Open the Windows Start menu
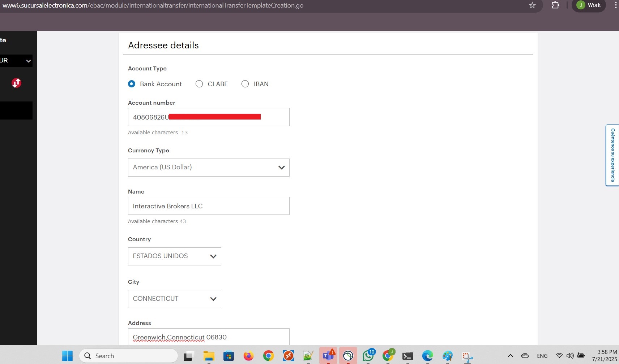 click(67, 356)
